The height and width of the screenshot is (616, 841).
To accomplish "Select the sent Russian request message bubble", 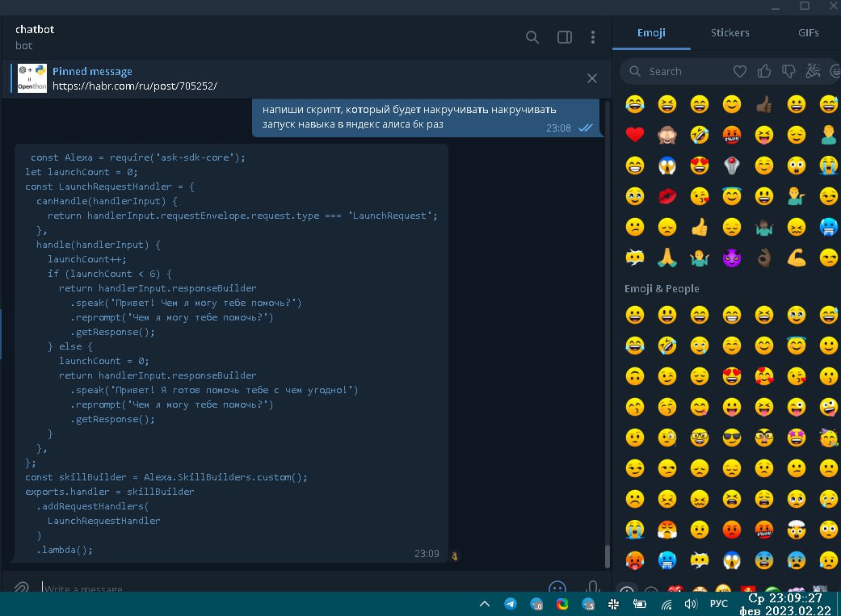I will click(x=427, y=117).
